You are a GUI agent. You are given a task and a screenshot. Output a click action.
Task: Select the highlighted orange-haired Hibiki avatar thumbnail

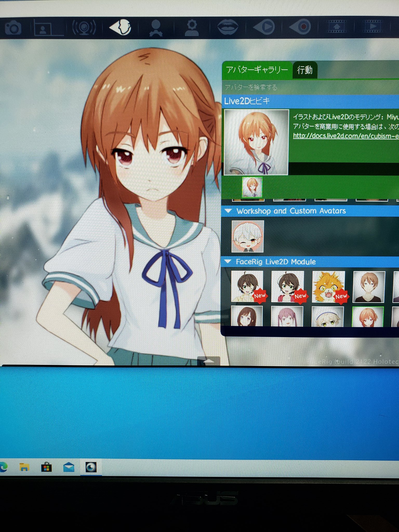pyautogui.click(x=368, y=317)
